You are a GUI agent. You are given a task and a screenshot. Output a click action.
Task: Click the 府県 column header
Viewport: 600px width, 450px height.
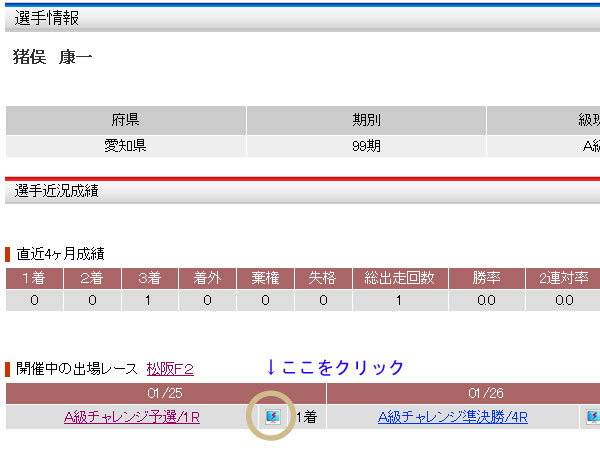tap(126, 120)
